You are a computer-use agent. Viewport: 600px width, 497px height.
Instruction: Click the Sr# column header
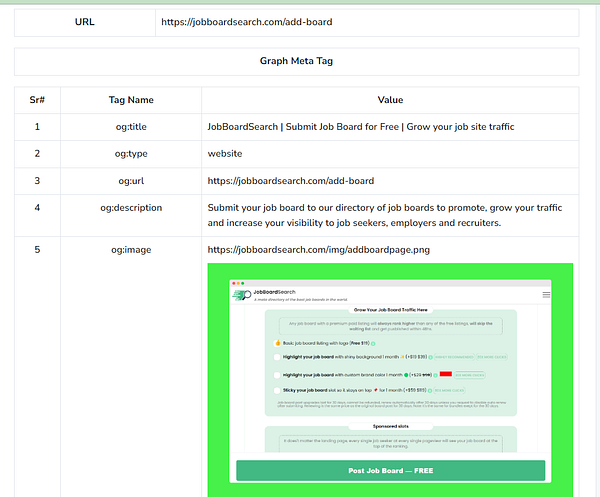click(x=37, y=100)
